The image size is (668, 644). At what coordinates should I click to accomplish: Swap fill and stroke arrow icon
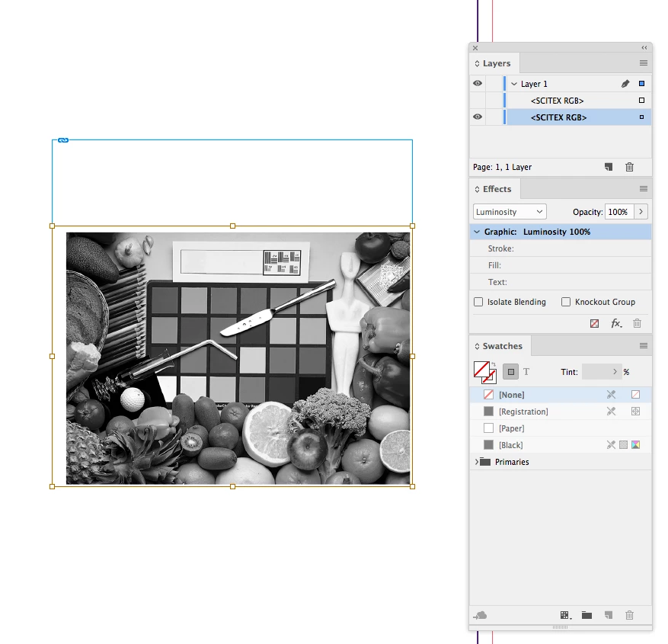[494, 364]
